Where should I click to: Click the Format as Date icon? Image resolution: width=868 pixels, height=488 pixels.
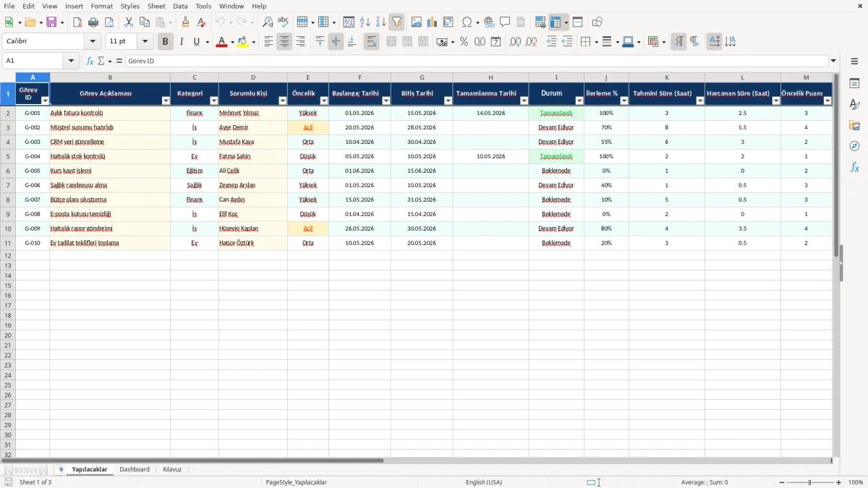[495, 42]
